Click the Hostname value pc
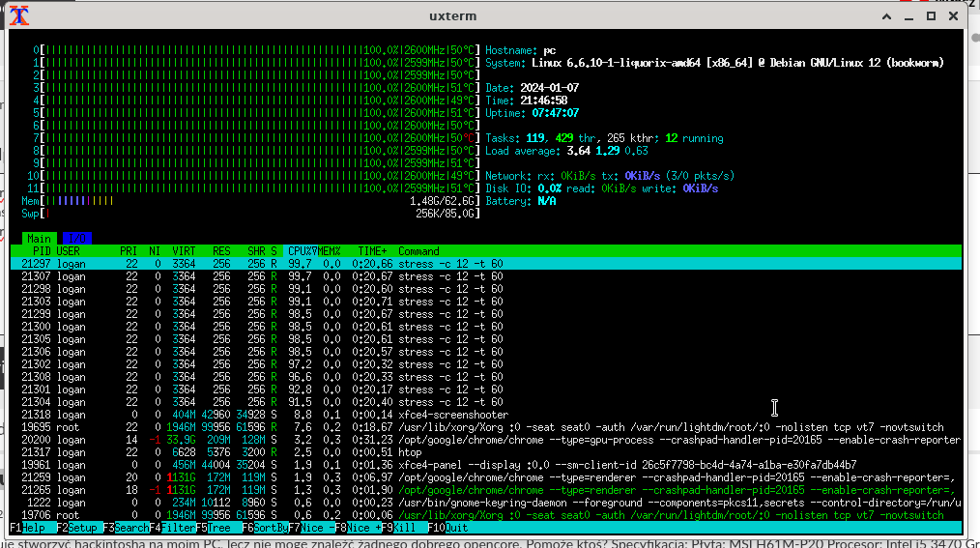Image resolution: width=980 pixels, height=548 pixels. coord(549,50)
